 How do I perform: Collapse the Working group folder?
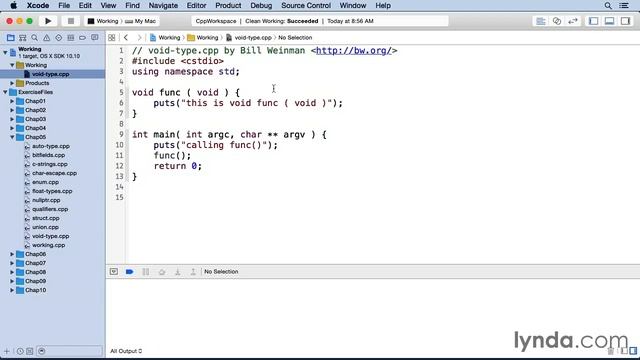[12, 65]
